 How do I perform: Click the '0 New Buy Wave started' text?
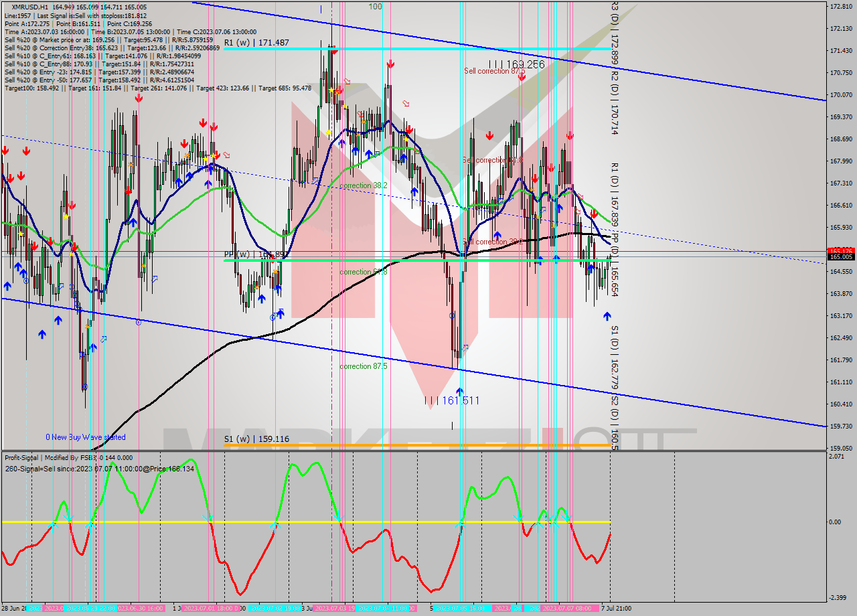click(x=86, y=437)
